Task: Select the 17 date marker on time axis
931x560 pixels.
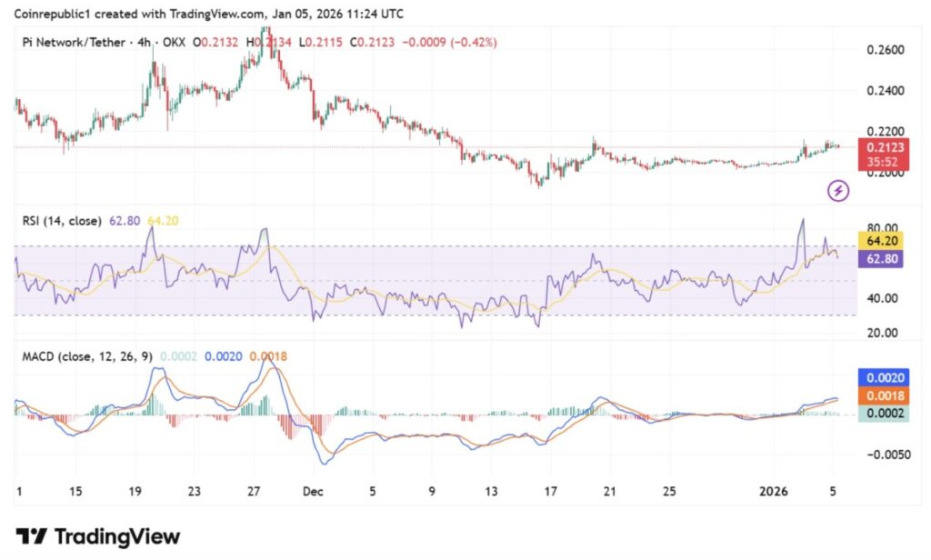Action: (550, 491)
